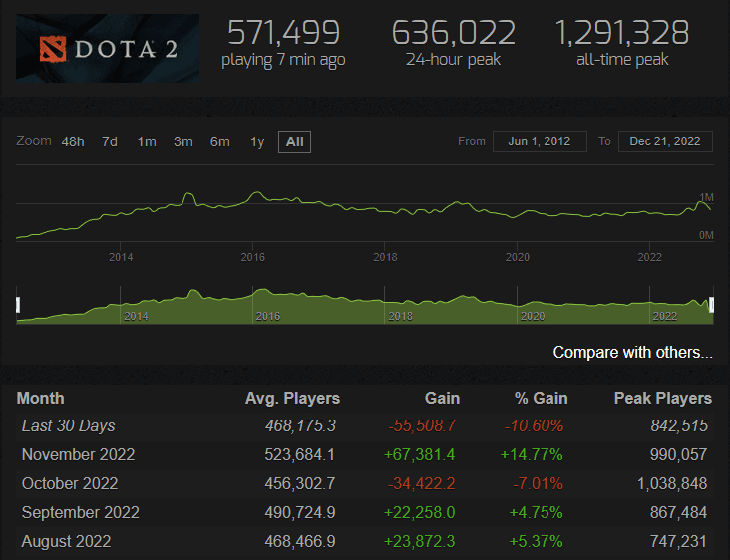Select the All zoom button
730x560 pixels.
click(295, 141)
